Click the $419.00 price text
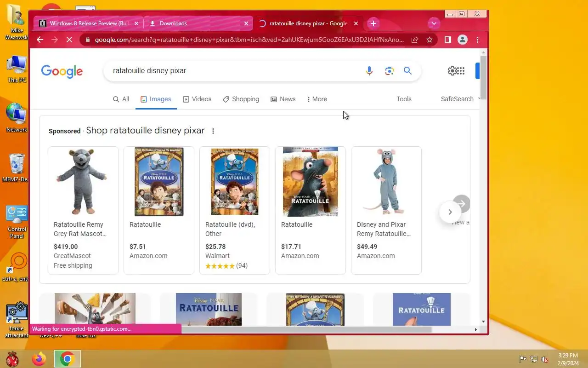Screen dimensions: 588x368 (66, 247)
